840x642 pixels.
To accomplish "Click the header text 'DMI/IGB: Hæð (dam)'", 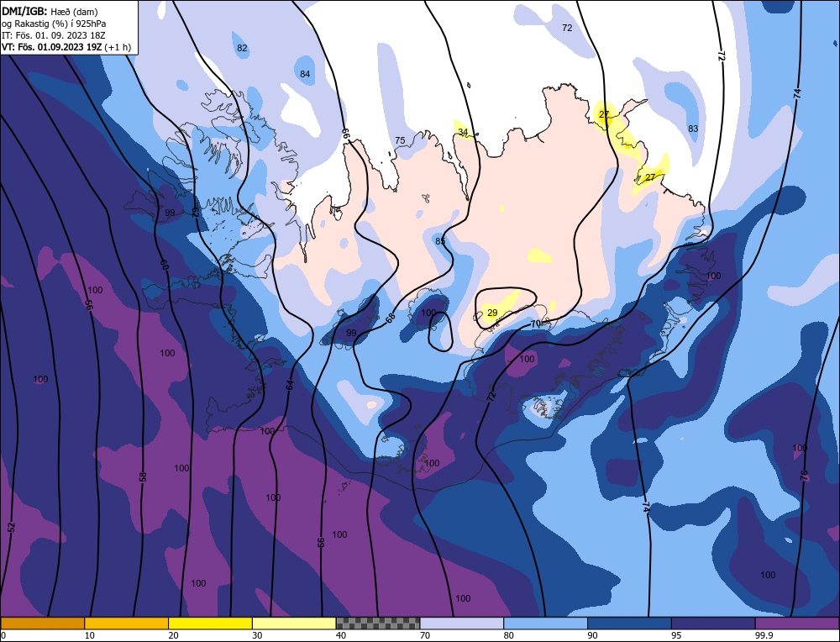I will click(x=50, y=11).
